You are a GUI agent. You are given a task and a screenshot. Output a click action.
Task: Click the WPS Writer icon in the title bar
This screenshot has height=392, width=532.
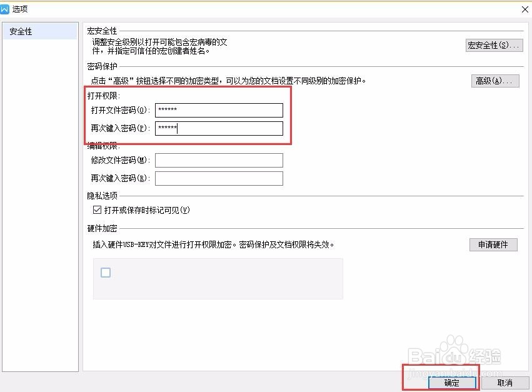point(5,9)
